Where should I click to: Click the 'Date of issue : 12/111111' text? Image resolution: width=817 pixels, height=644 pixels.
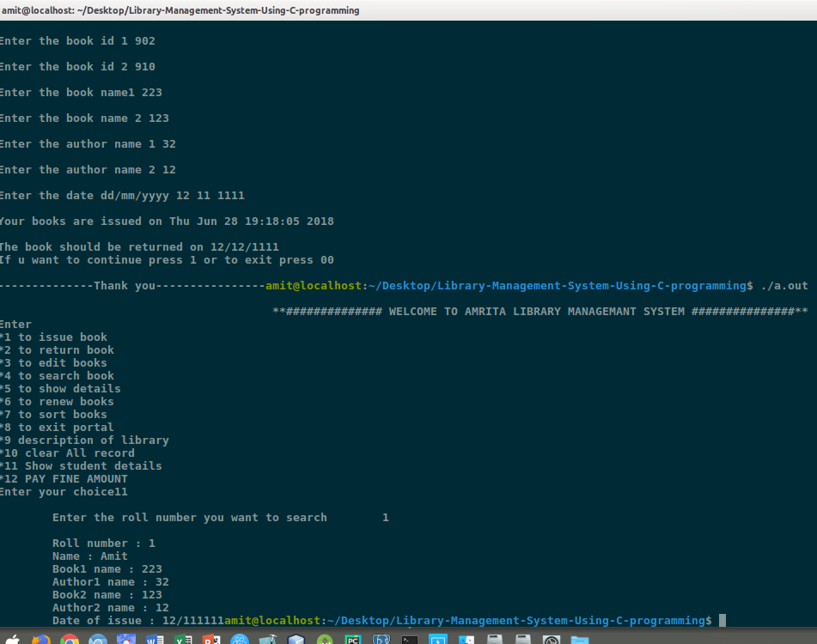click(x=138, y=621)
